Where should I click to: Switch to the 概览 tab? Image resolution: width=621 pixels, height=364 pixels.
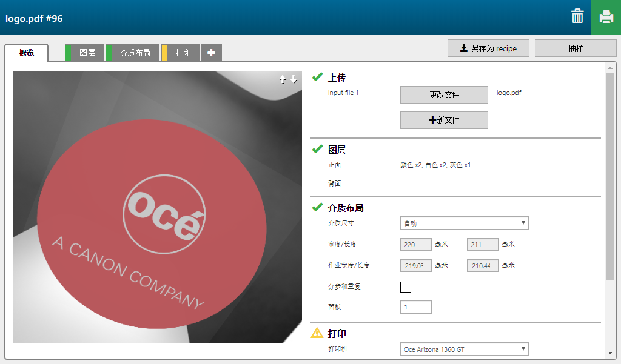27,53
